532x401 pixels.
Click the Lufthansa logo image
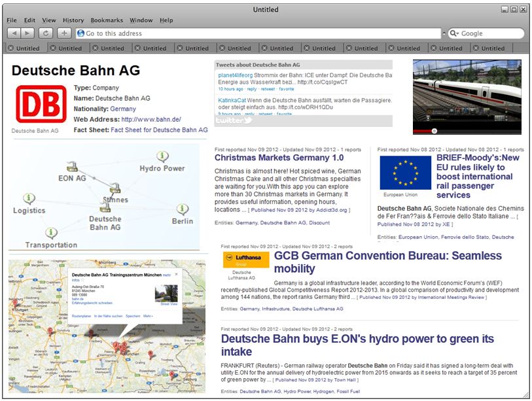(x=246, y=260)
